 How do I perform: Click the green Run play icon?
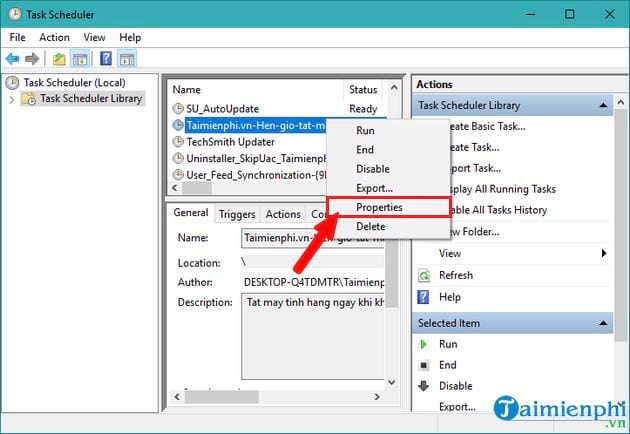point(423,344)
